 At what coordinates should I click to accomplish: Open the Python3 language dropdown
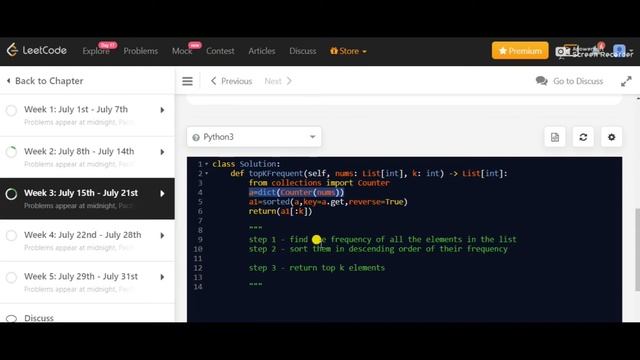click(254, 137)
